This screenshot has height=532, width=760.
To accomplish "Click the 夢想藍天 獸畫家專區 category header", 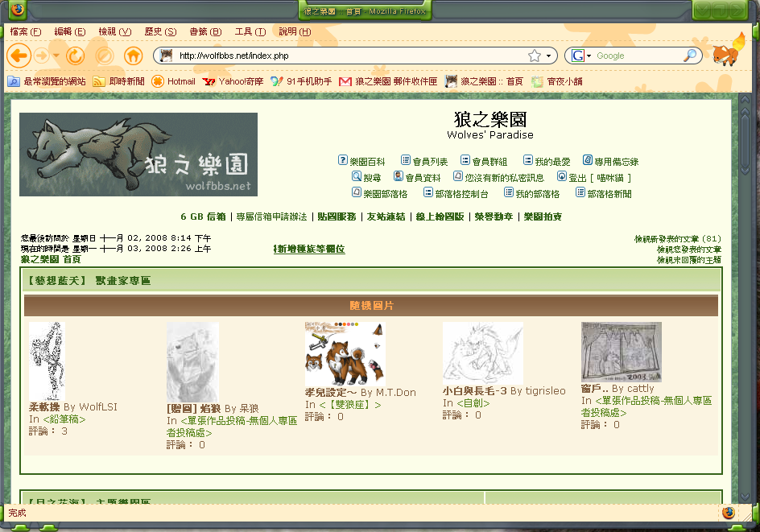I will click(x=89, y=281).
